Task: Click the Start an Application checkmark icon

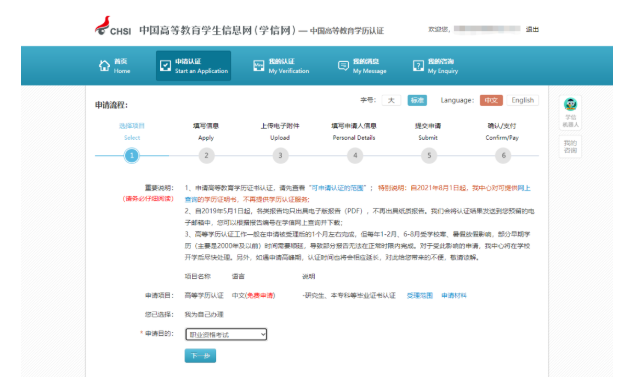Action: pyautogui.click(x=165, y=66)
